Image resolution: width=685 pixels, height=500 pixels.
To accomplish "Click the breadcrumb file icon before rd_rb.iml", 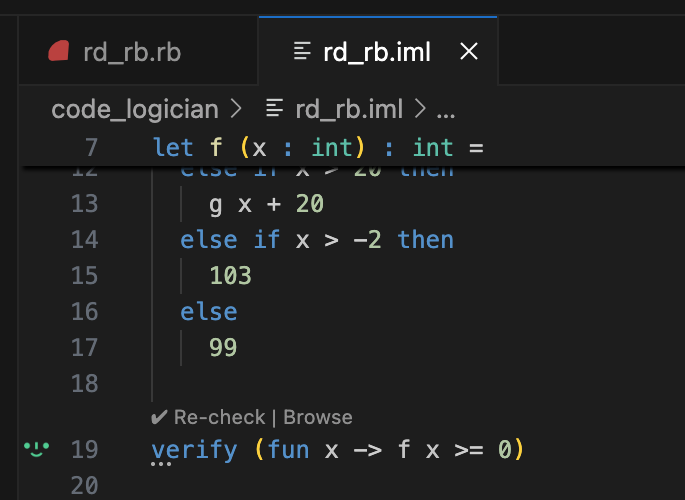I will tap(273, 108).
